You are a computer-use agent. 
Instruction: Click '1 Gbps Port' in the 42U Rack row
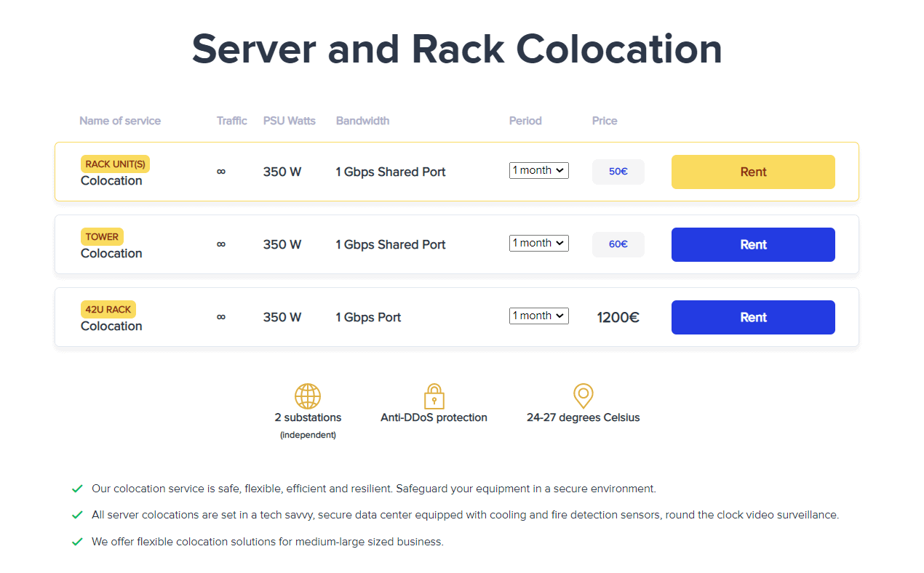tap(368, 317)
